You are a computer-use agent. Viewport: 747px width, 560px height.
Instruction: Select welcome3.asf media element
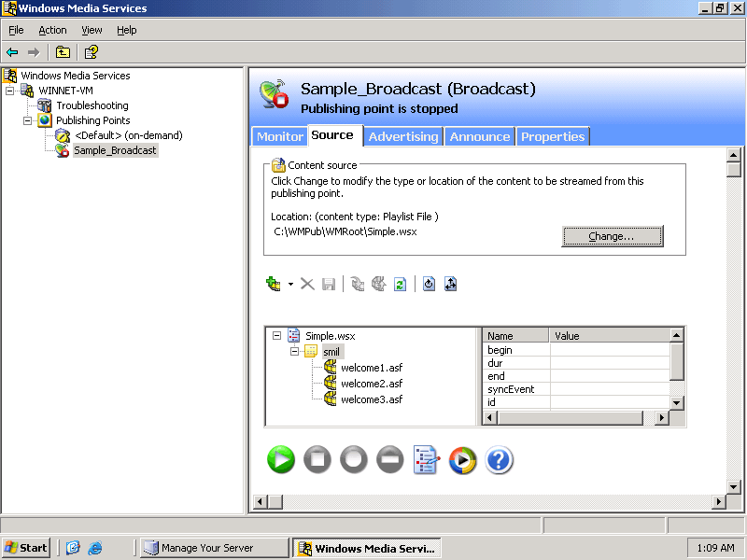(x=372, y=399)
